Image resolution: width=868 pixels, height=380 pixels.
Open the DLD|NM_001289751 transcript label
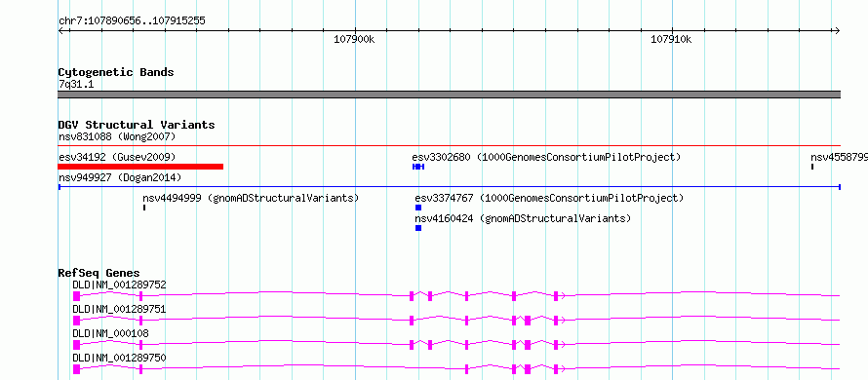120,309
